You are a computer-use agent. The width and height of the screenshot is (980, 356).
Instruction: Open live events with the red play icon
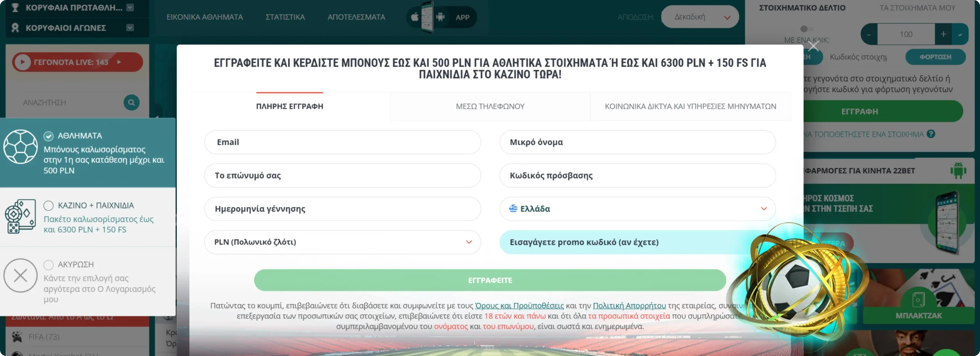[x=23, y=62]
